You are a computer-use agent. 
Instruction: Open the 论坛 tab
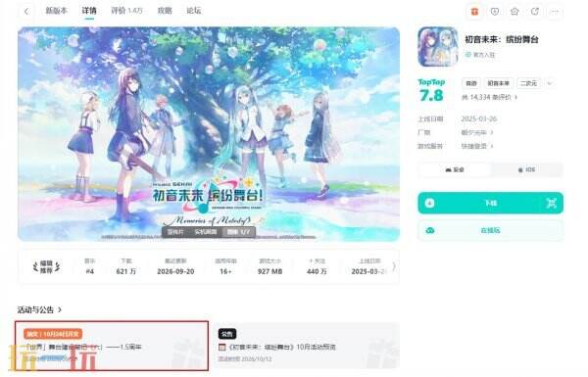coord(193,11)
